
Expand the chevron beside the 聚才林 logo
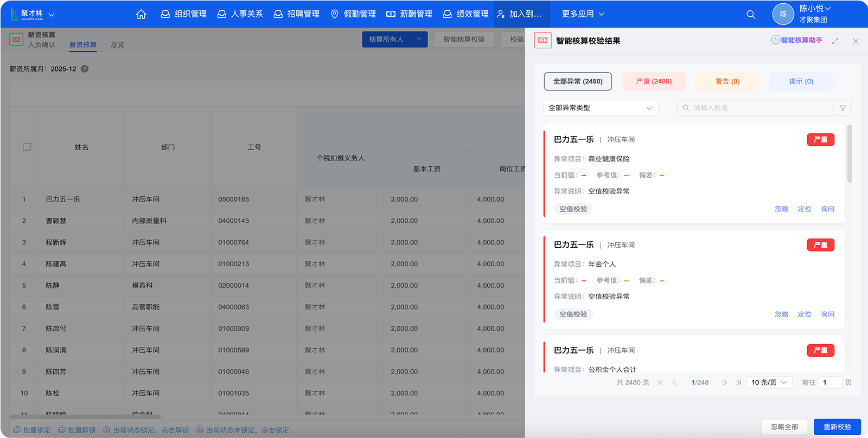pos(52,15)
